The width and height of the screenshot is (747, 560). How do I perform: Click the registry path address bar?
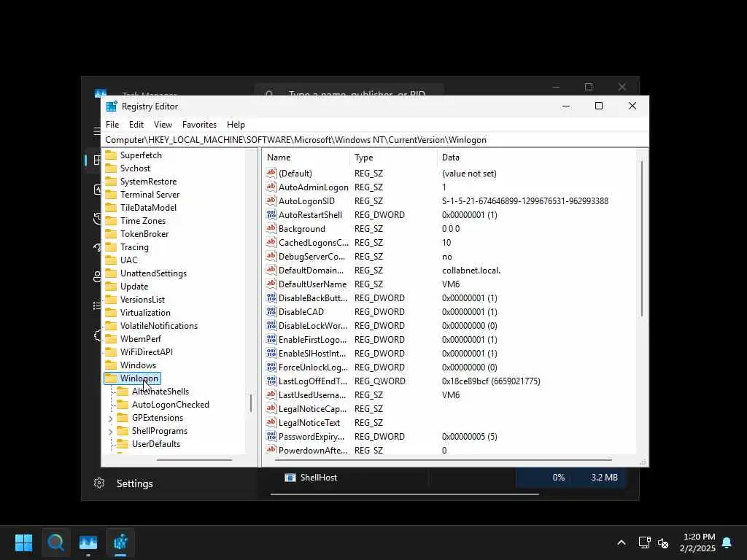click(375, 139)
